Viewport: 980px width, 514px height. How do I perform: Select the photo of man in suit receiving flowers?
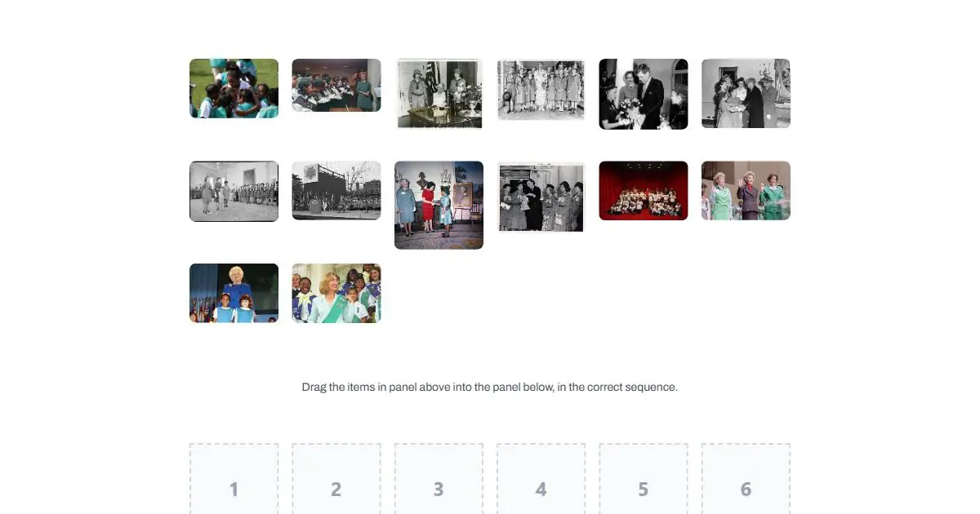(644, 94)
